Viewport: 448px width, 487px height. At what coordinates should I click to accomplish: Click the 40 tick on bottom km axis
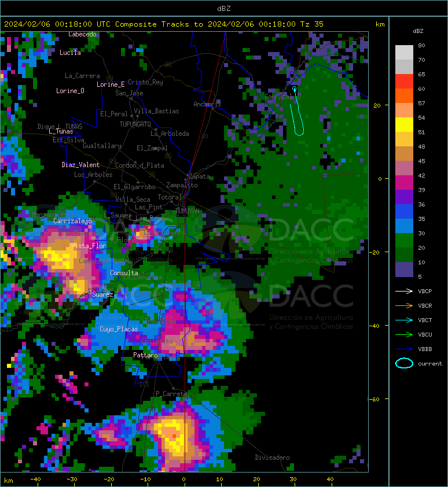pos(330,479)
